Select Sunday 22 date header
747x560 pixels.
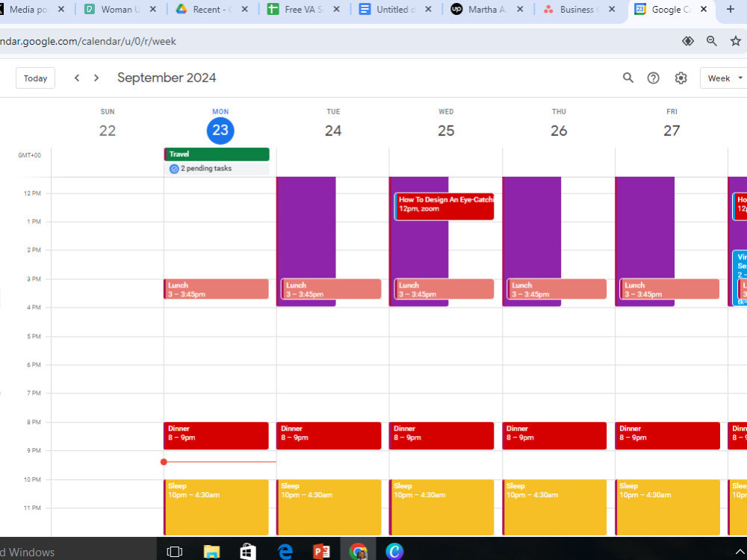[x=107, y=131]
